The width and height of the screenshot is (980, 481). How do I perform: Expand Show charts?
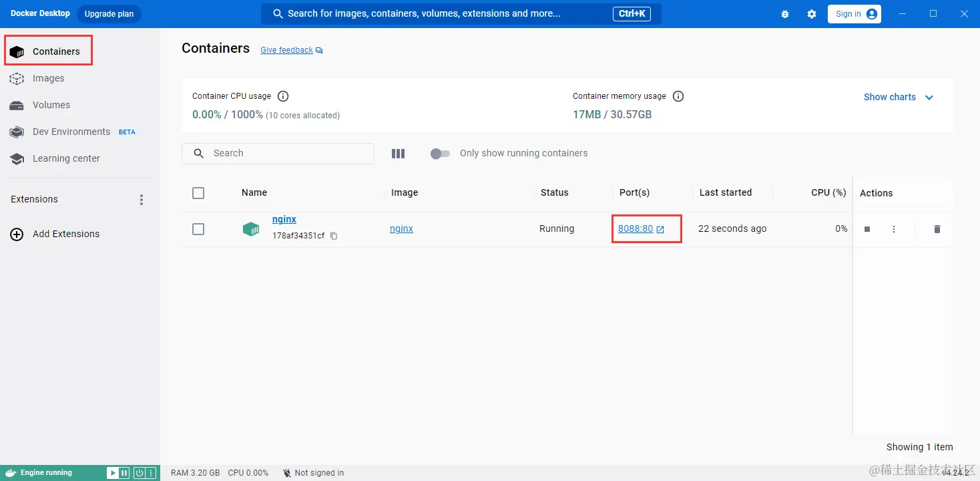[898, 97]
